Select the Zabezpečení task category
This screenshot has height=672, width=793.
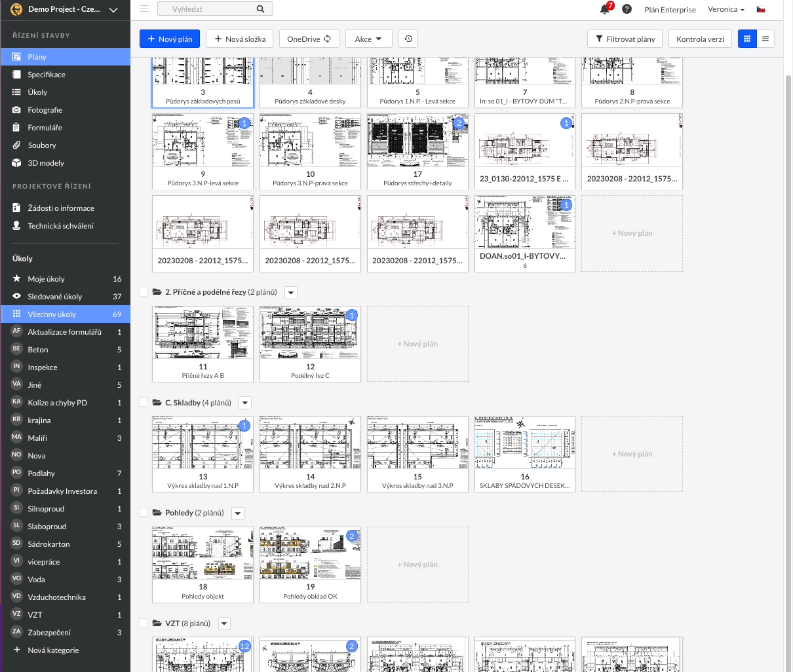click(66, 632)
